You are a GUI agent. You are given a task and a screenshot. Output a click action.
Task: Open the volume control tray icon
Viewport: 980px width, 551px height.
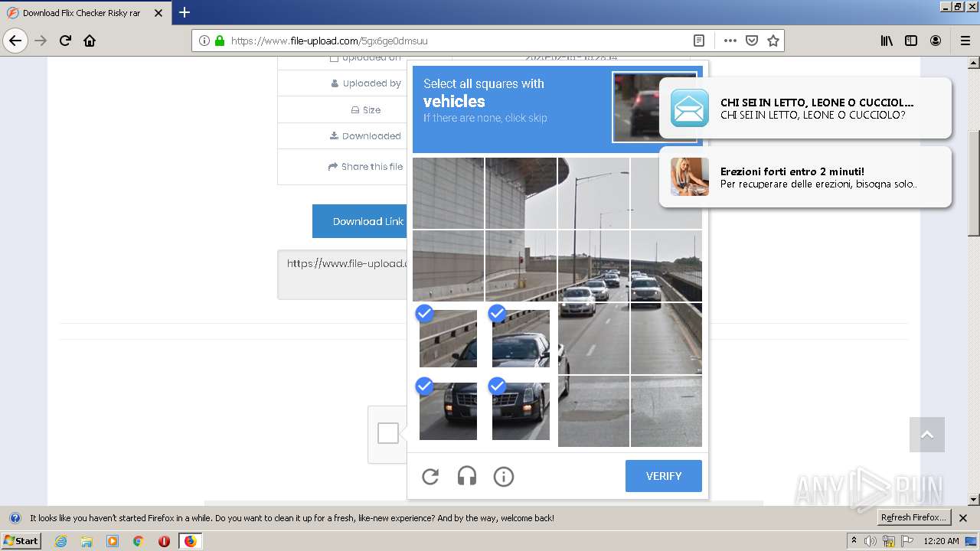[871, 541]
